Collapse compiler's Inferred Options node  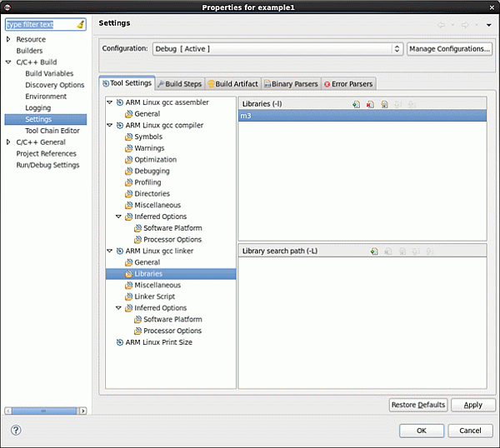118,217
